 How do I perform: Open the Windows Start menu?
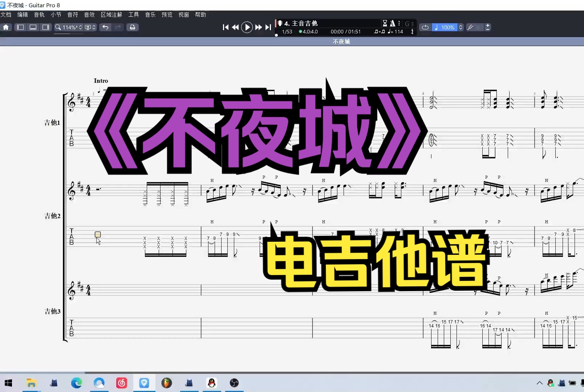[8, 383]
